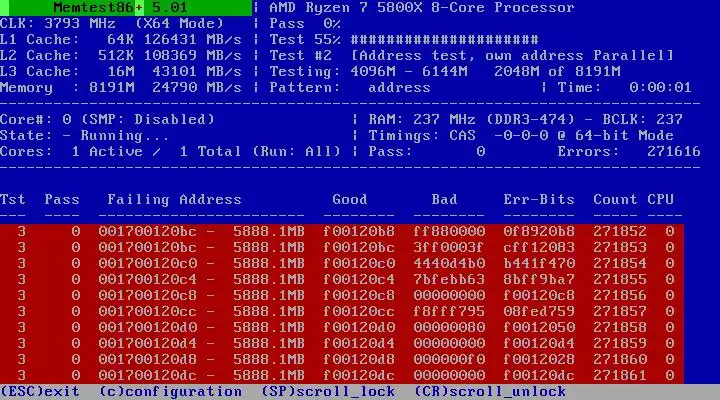Select the AMD Ryzen 7 5800X processor text
This screenshot has width=720, height=400.
[x=422, y=8]
